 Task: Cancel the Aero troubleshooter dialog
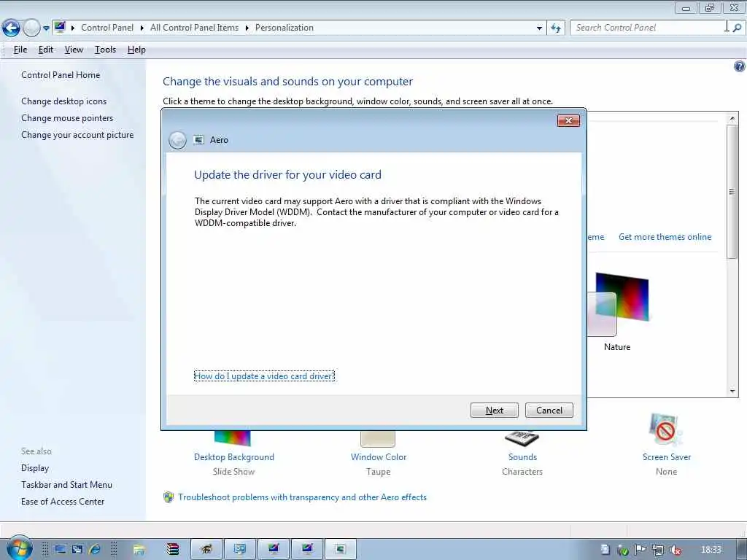click(x=549, y=411)
